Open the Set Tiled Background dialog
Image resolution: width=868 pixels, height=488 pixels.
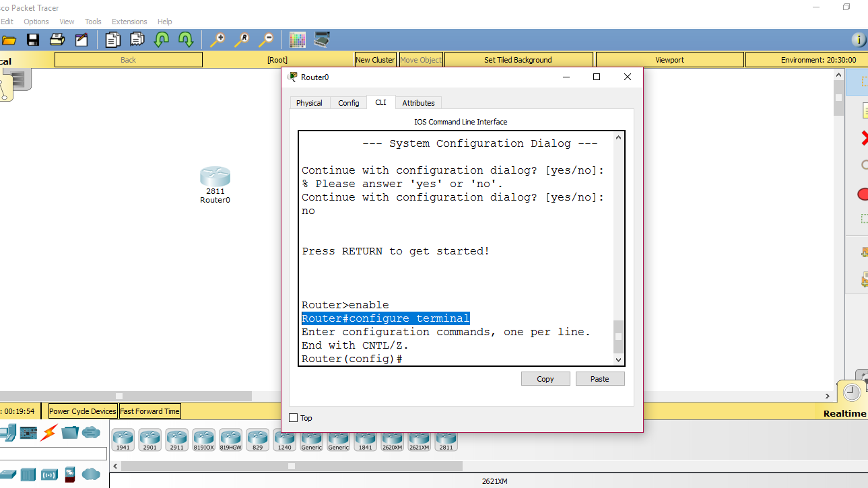tap(518, 59)
